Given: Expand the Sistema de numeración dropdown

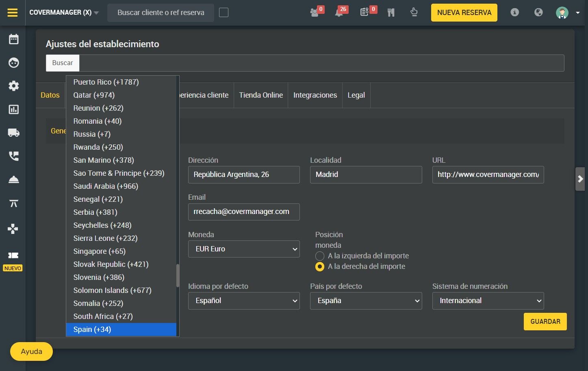Looking at the screenshot, I should (488, 301).
